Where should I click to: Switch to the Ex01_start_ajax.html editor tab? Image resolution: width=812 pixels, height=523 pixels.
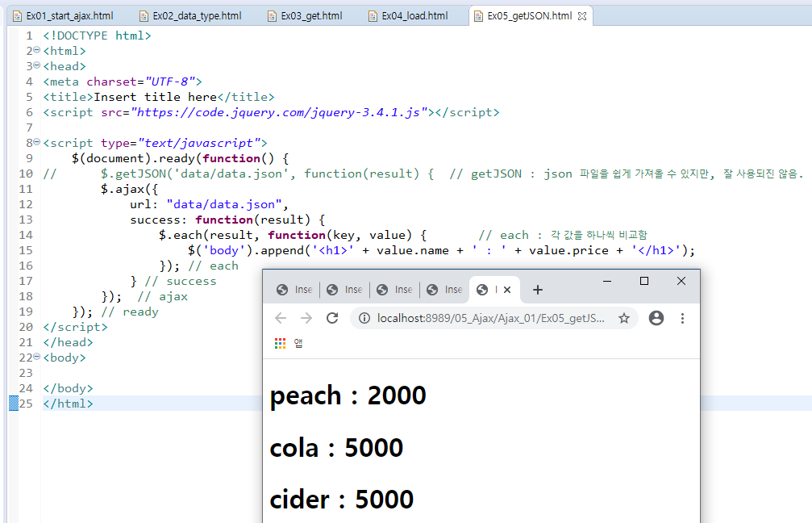63,16
